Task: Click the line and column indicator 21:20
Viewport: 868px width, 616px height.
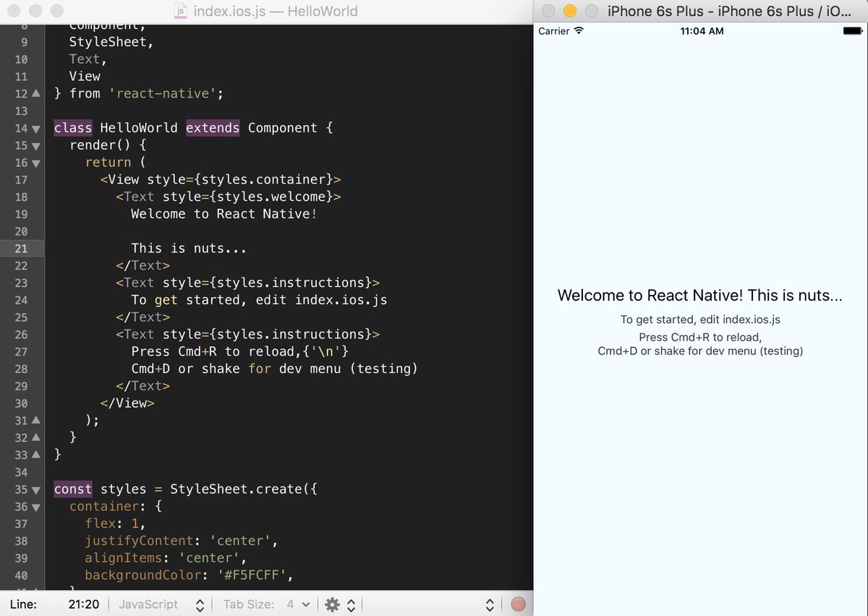Action: (83, 604)
